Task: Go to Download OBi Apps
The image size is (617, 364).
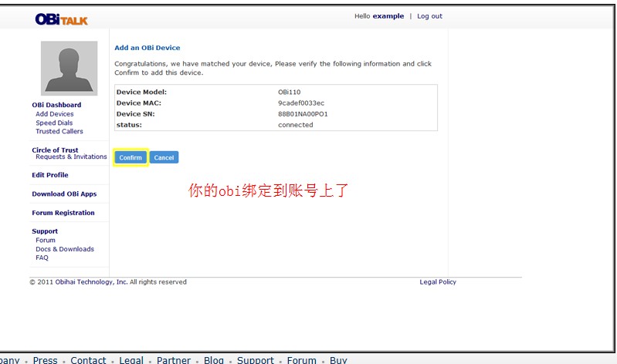Action: [64, 194]
